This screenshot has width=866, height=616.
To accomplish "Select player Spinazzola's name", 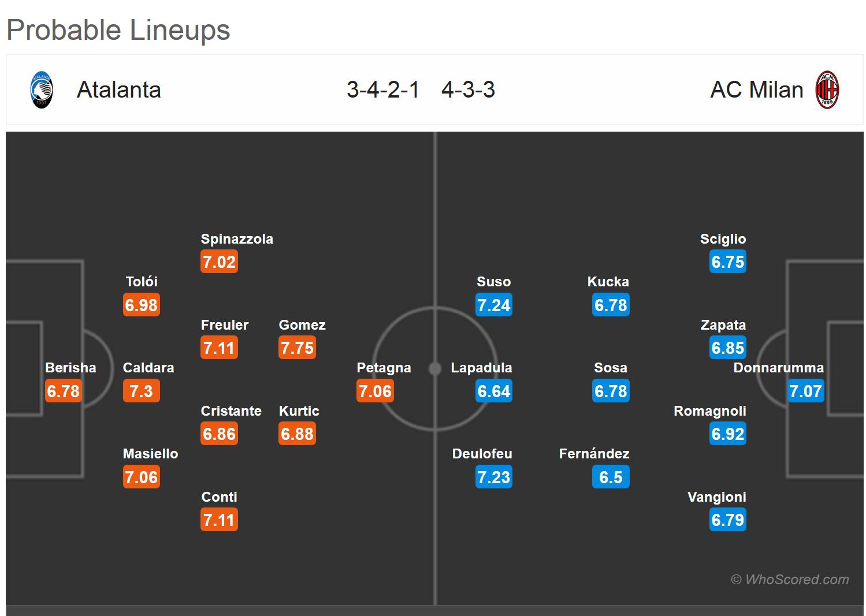I will coord(237,239).
